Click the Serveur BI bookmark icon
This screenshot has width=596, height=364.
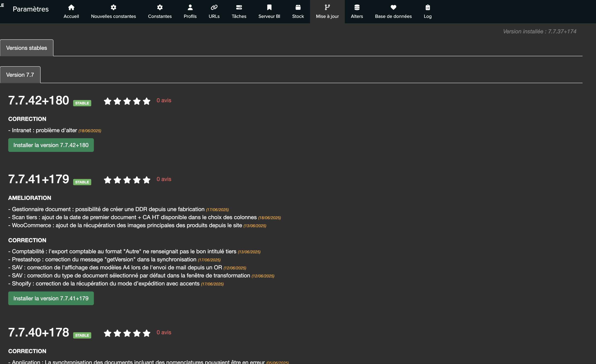(269, 7)
